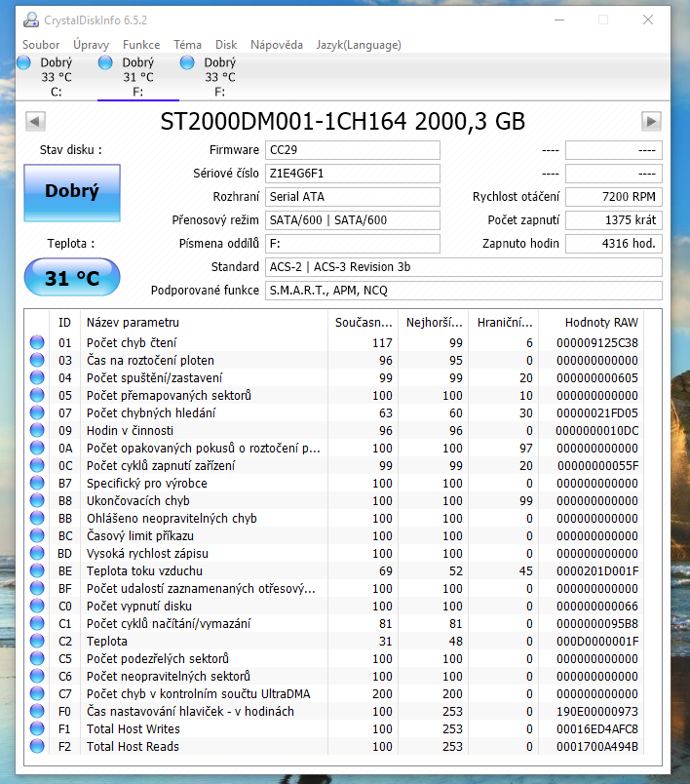Viewport: 690px width, 784px height.
Task: Click status icon for row BF
Action: [x=37, y=588]
